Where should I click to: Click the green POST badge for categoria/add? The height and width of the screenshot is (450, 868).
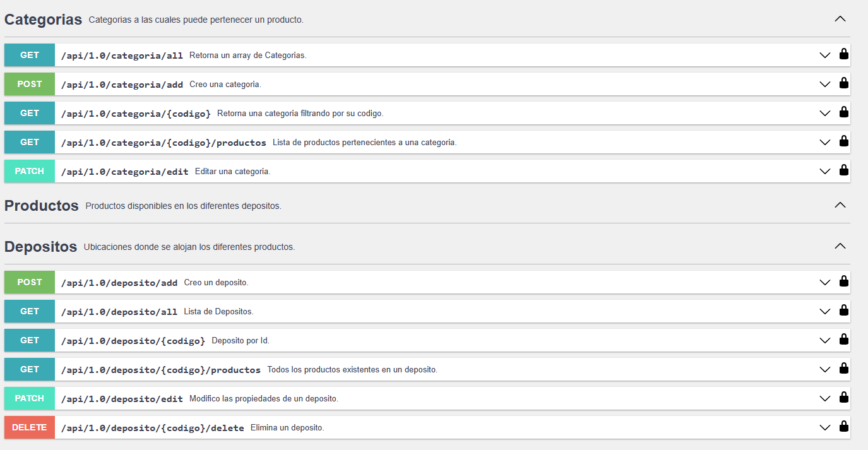coord(30,84)
